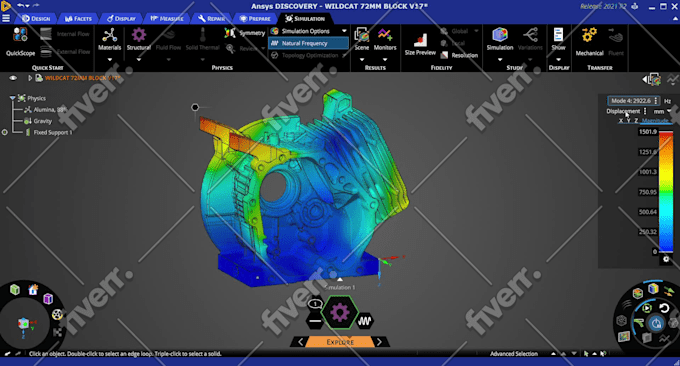
Task: Click the orientation triad cube
Action: (23, 323)
